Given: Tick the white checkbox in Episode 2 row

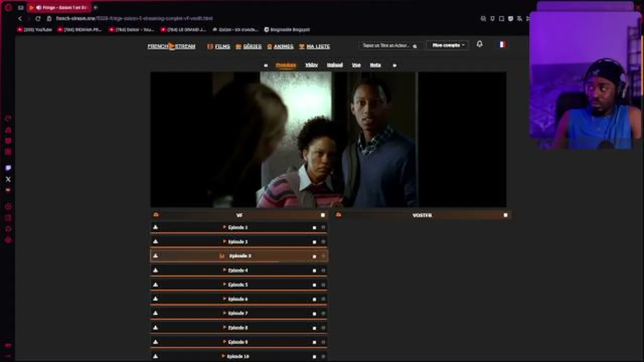Looking at the screenshot, I should (x=314, y=242).
